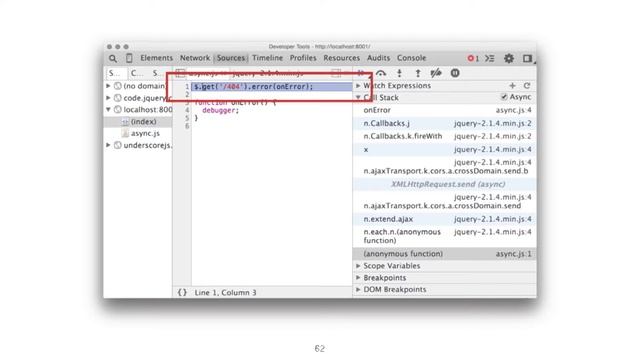
Task: Select the (anonymous function) async.js:1 frame
Action: [444, 254]
